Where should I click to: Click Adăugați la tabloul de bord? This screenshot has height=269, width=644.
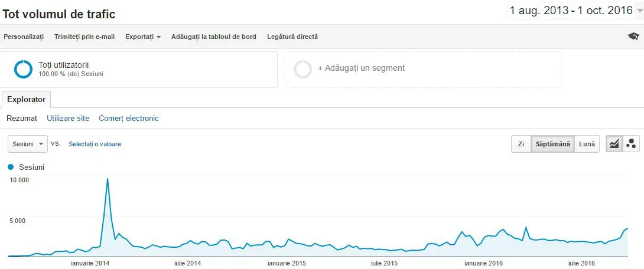pos(213,37)
